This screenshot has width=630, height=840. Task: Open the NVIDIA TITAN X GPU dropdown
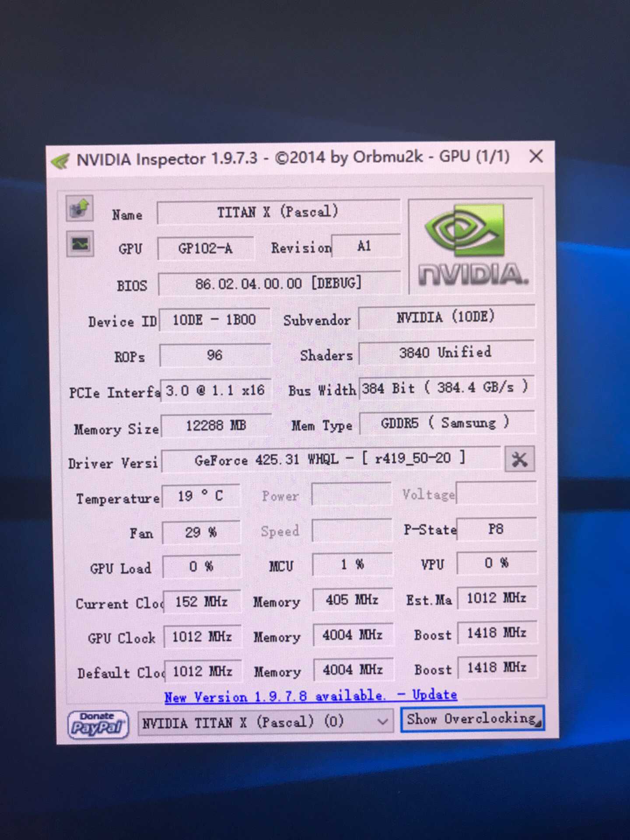tap(266, 721)
